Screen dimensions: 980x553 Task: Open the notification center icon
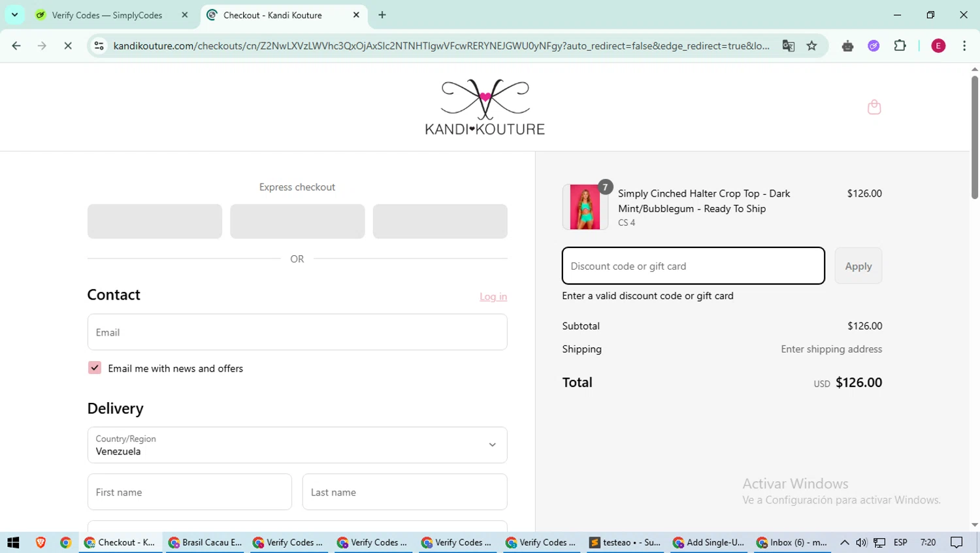click(957, 543)
